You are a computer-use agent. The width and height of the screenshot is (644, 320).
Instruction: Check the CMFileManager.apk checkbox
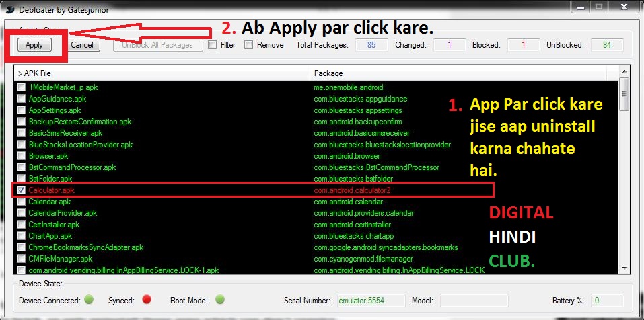pyautogui.click(x=21, y=259)
